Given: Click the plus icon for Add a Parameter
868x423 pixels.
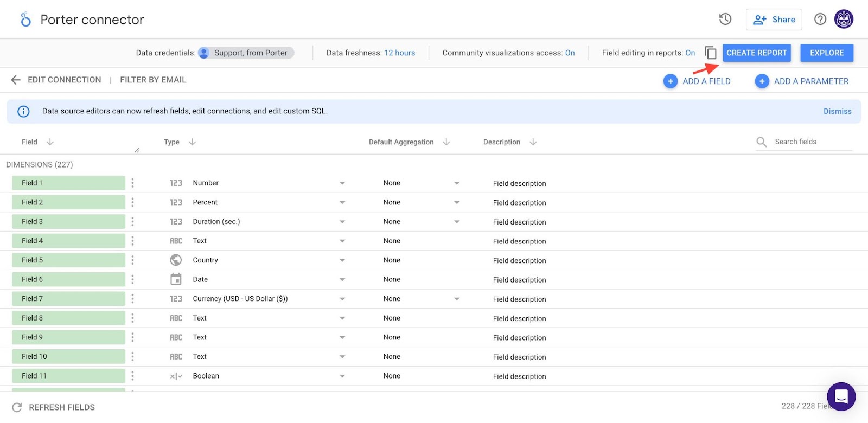Looking at the screenshot, I should point(762,81).
